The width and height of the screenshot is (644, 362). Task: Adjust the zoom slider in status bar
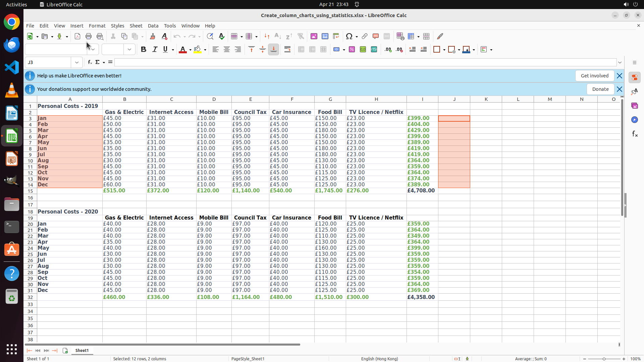[604, 359]
